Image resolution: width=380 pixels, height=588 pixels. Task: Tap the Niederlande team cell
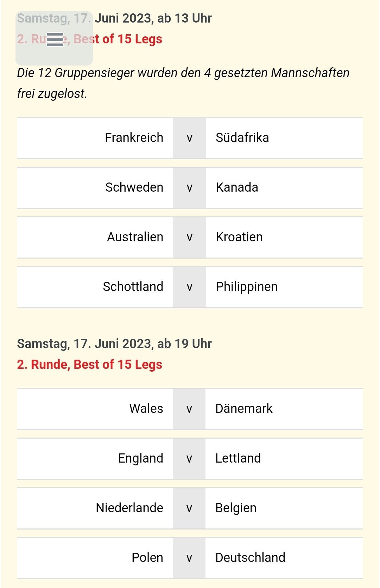click(129, 508)
